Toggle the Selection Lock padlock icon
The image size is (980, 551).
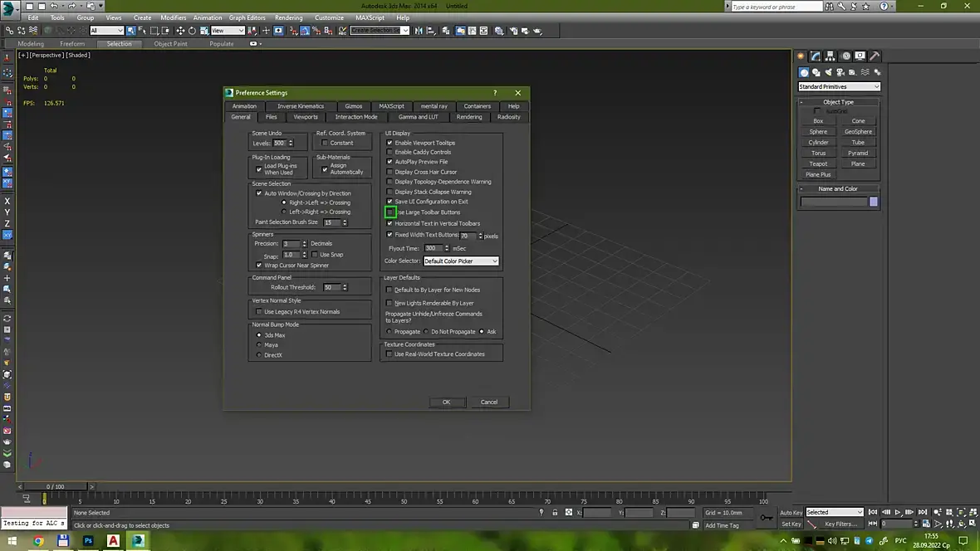[x=555, y=512]
